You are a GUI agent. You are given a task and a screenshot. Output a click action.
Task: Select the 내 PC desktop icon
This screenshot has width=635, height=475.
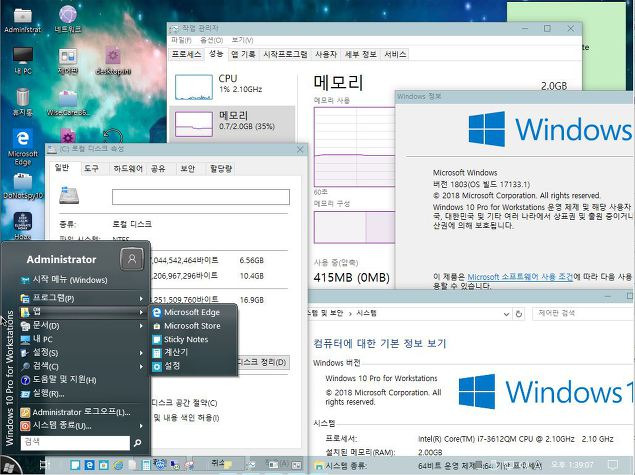click(x=23, y=61)
